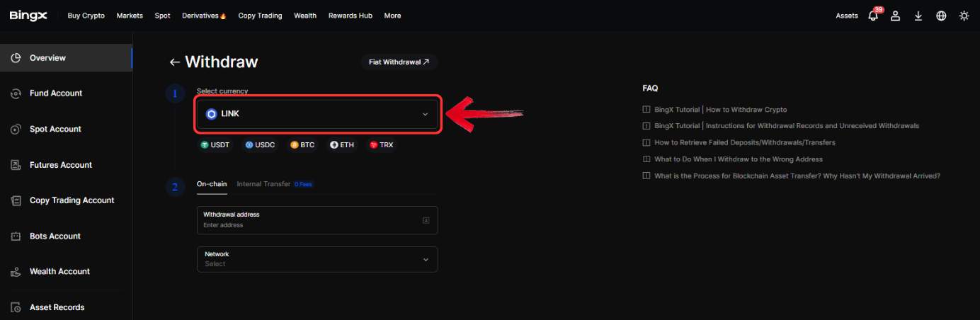Click the Fiat Withdrawal button

click(399, 62)
